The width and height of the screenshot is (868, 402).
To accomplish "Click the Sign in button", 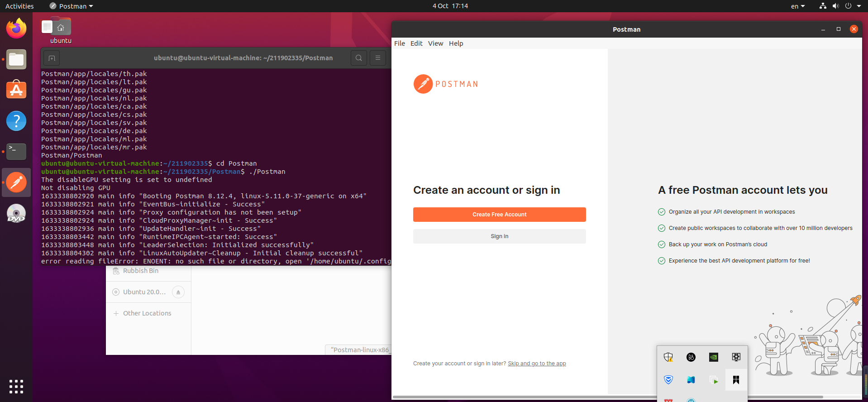I will pyautogui.click(x=500, y=236).
